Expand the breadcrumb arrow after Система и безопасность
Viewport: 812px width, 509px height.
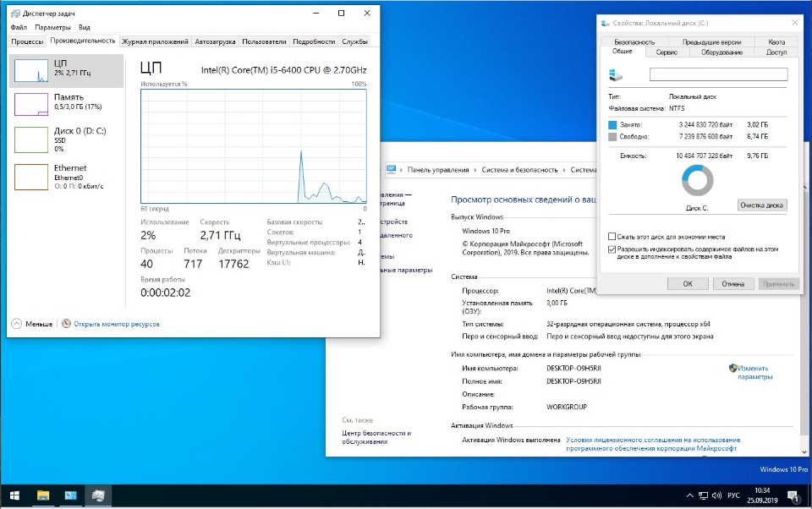[564, 170]
